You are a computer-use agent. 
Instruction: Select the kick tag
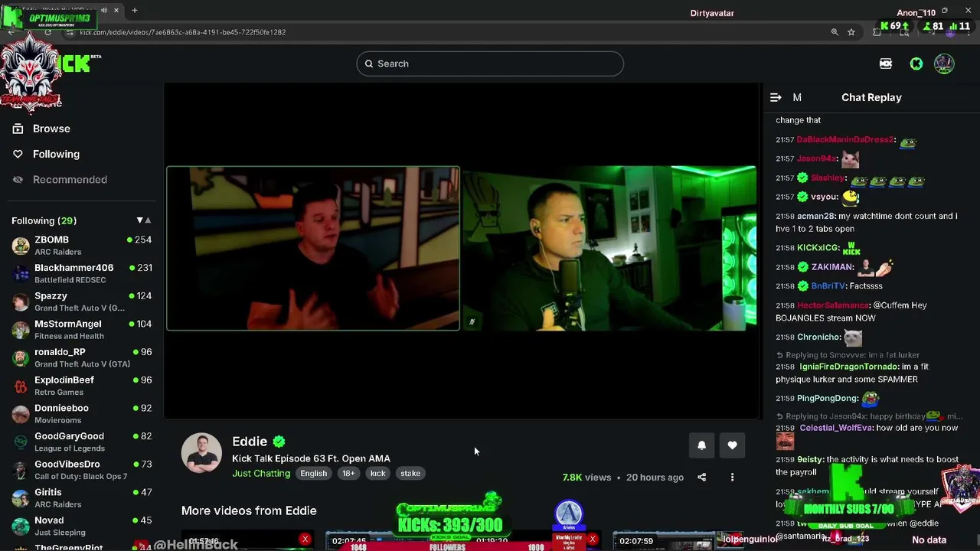(x=378, y=473)
